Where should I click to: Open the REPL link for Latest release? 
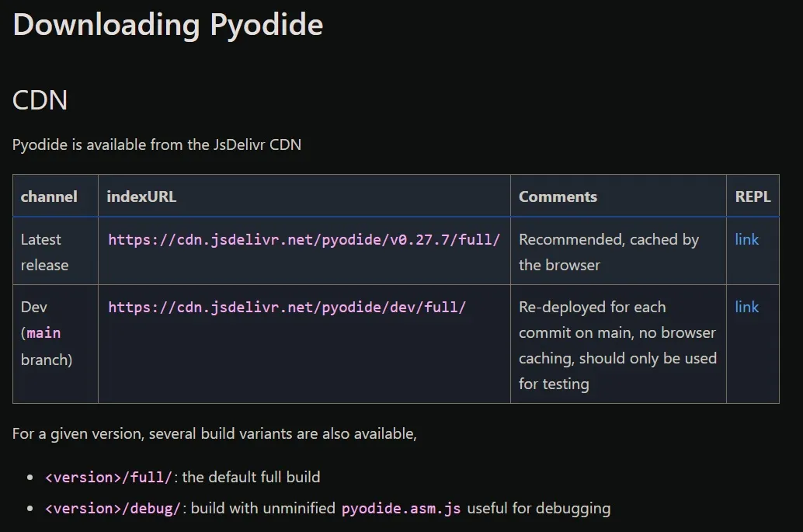click(x=746, y=239)
